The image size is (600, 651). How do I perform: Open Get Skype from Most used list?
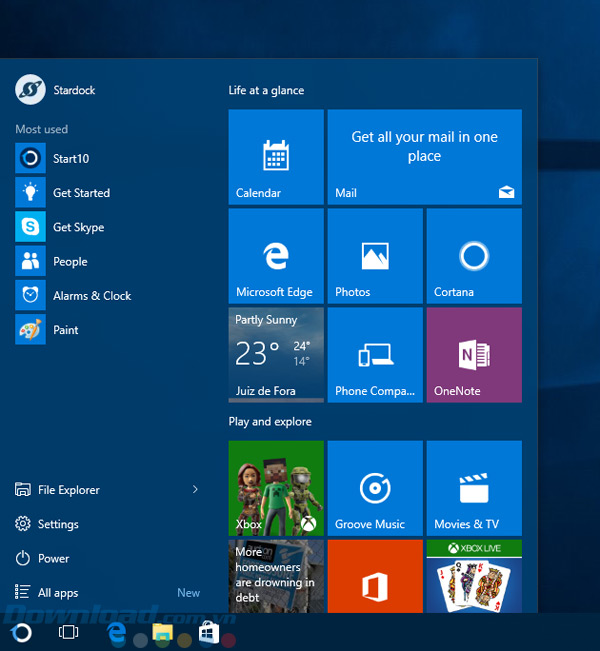(77, 227)
